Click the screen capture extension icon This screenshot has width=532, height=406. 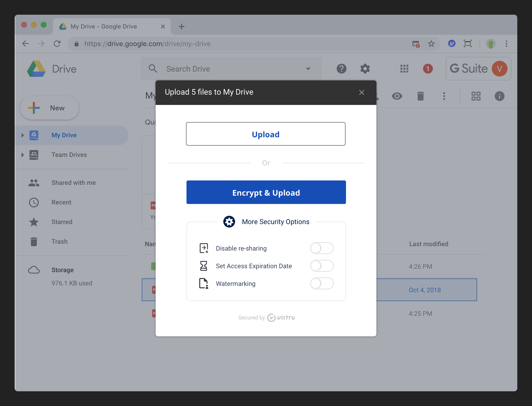468,44
